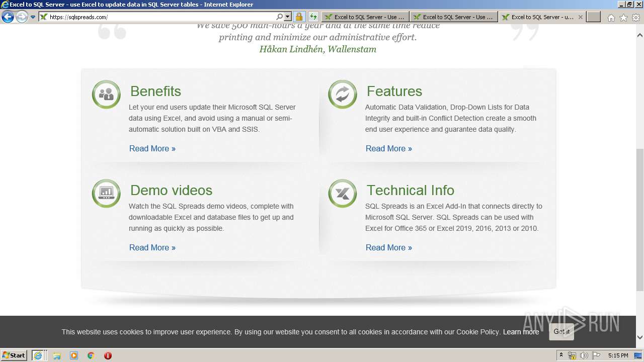
Task: Open the file explorer folder in taskbar
Action: (x=57, y=355)
